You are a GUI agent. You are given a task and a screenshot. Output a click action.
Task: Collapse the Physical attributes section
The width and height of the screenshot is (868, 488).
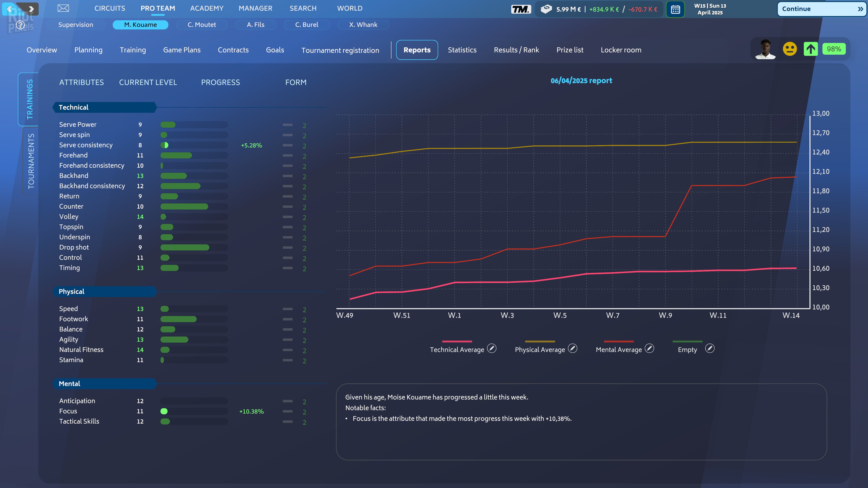click(x=71, y=291)
